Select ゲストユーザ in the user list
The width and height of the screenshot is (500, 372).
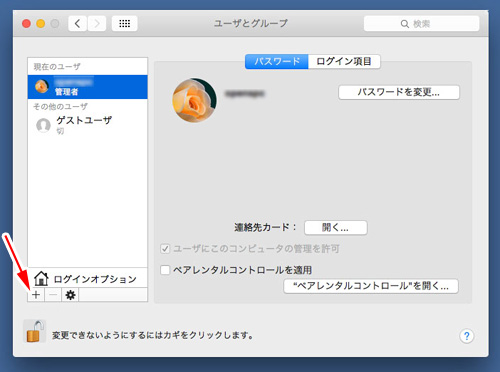(87, 125)
